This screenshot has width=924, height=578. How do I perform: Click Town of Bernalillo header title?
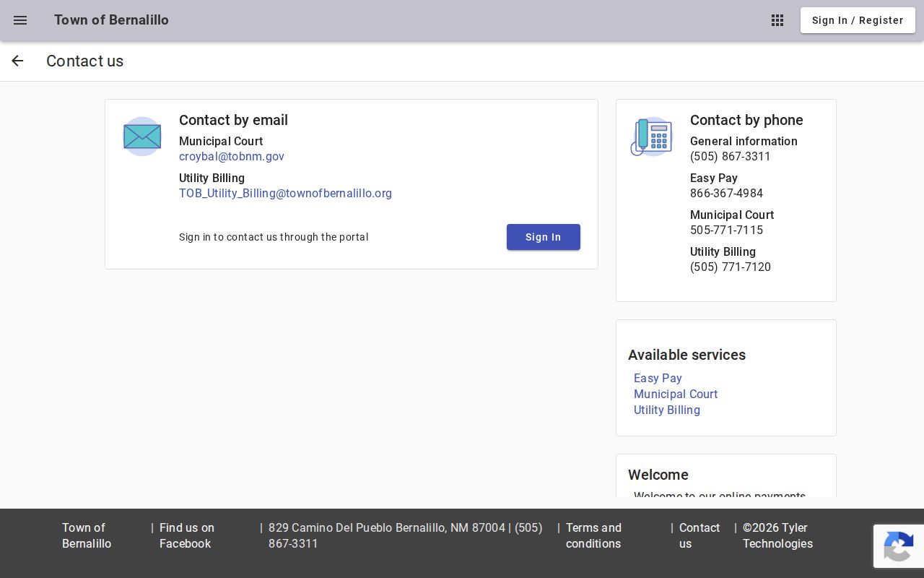coord(111,20)
